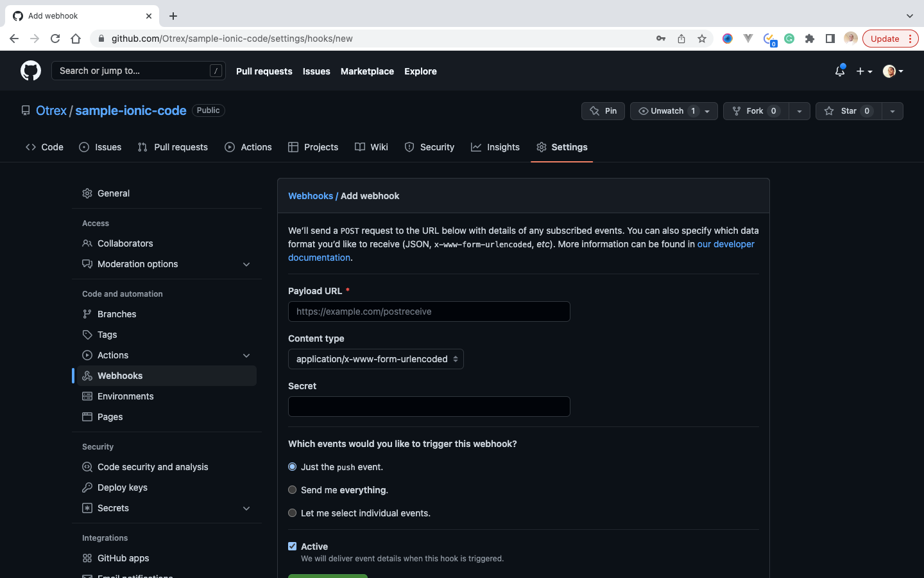This screenshot has width=924, height=578.
Task: Open the plus create-new menu
Action: tap(864, 71)
